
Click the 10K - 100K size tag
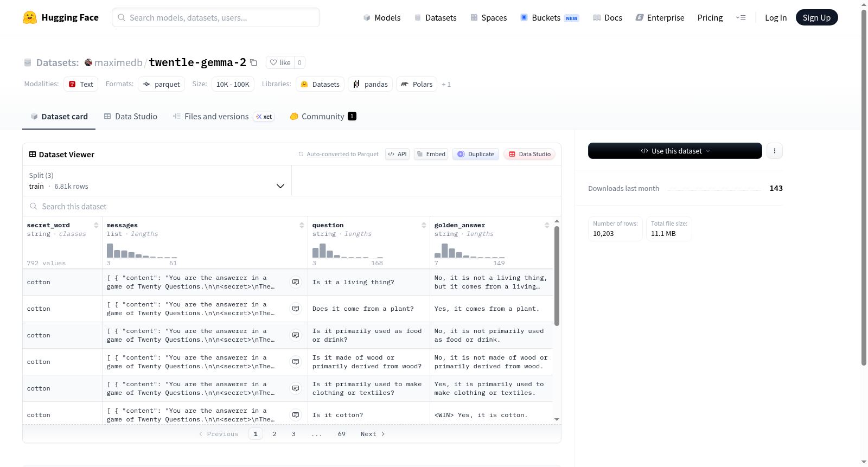coord(233,84)
